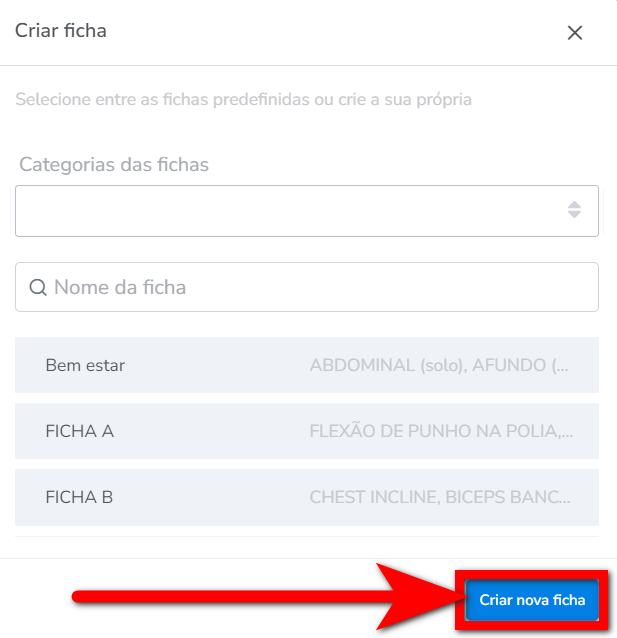Focus the Nome da ficha search field
The image size is (617, 638).
click(320, 287)
